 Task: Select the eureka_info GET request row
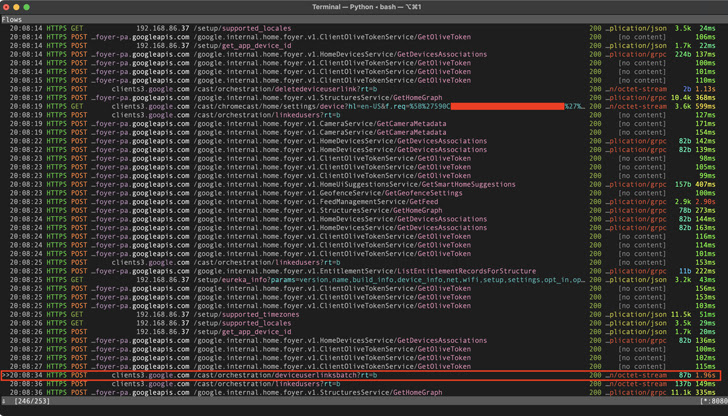click(x=300, y=280)
